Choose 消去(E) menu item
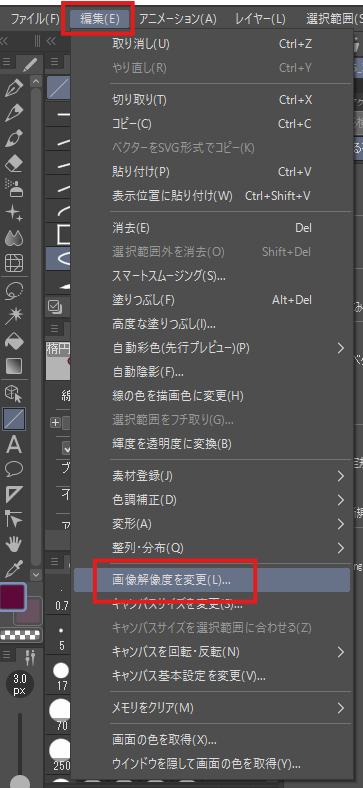The image size is (363, 788). coord(212,228)
